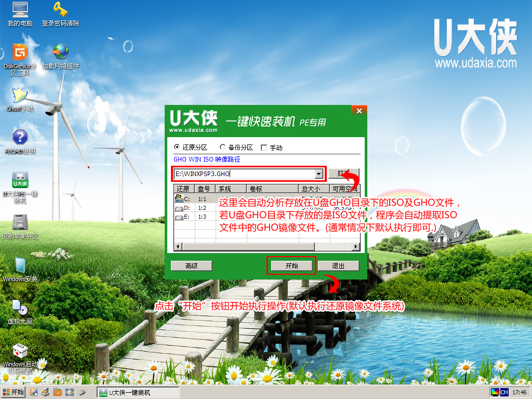The width and height of the screenshot is (532, 399).
Task: Select the 还原分区 radio option
Action: click(178, 147)
